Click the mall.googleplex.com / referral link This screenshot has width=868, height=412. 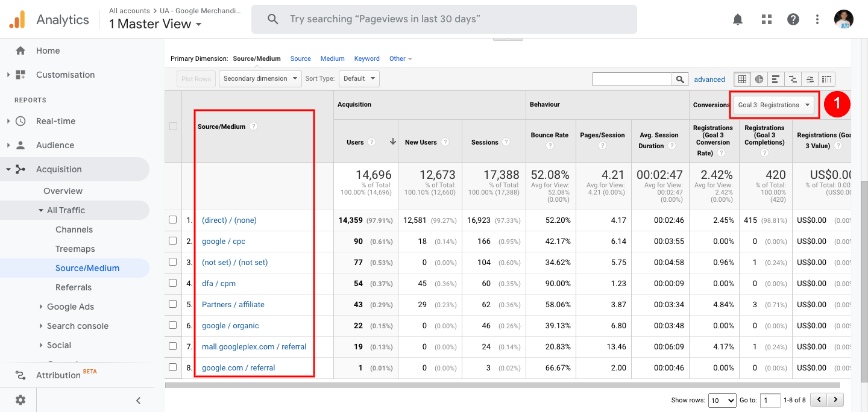254,346
